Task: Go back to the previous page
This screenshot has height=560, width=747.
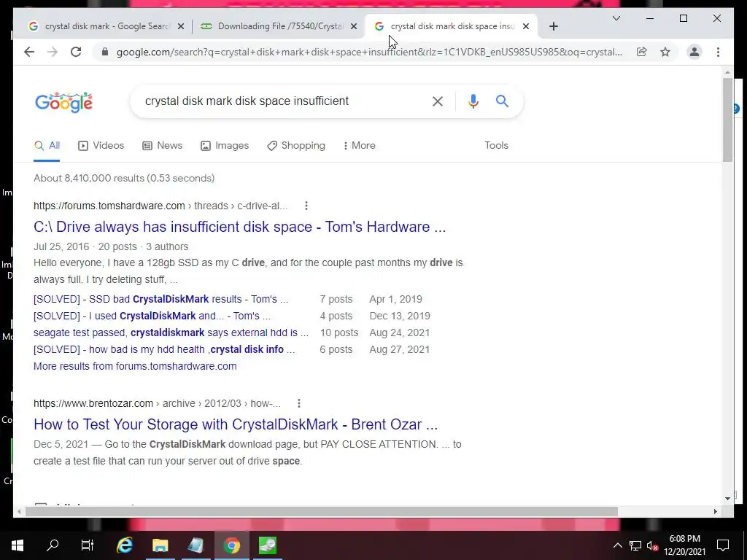Action: [x=29, y=52]
